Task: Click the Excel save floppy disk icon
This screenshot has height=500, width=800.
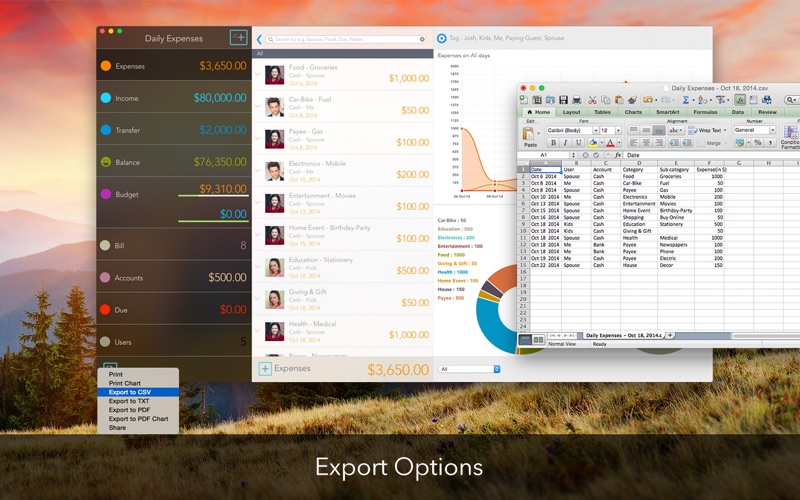Action: click(563, 100)
